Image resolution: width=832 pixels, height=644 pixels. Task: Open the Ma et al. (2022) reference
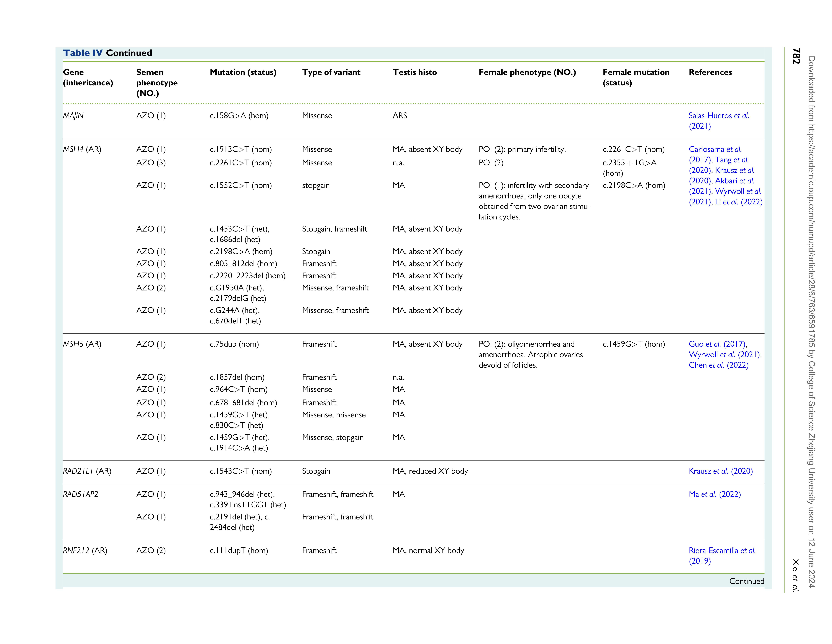click(x=715, y=494)
